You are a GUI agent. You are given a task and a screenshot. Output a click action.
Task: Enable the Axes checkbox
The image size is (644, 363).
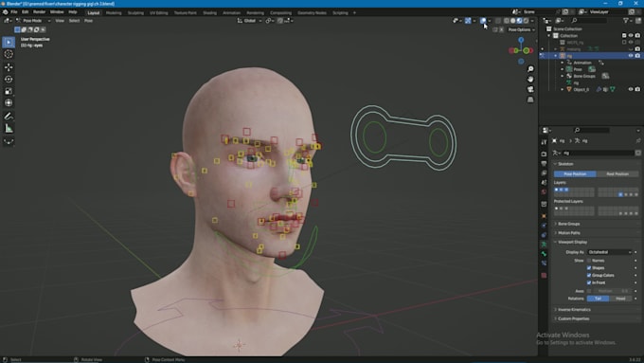click(x=589, y=291)
